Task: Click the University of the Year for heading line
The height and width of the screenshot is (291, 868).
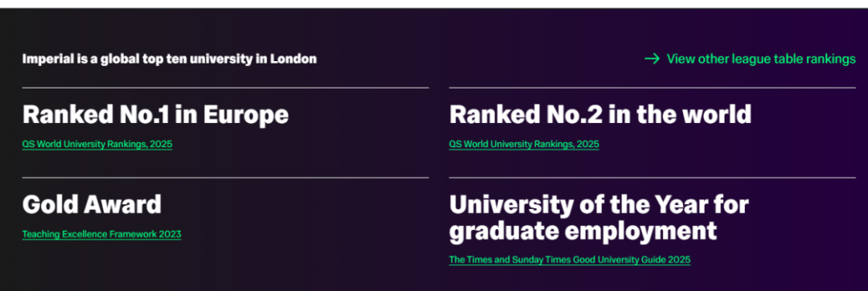Action: coord(599,205)
